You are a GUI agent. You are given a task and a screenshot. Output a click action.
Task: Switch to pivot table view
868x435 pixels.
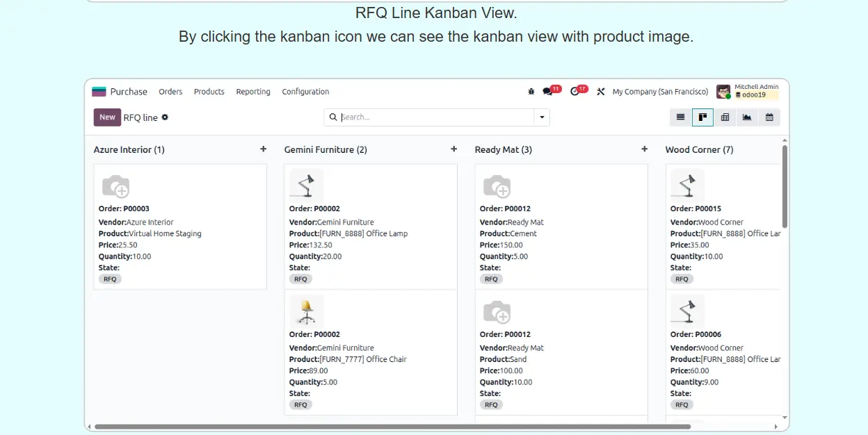pyautogui.click(x=725, y=117)
